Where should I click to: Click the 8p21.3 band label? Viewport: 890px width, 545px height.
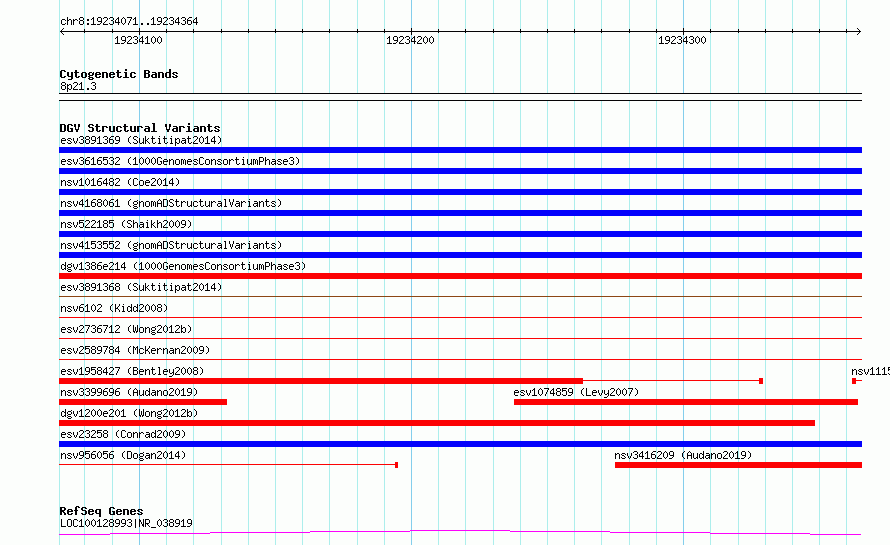tap(78, 86)
